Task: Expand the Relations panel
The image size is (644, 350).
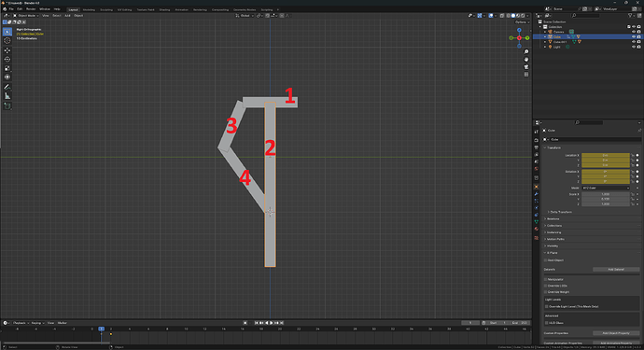Action: [553, 219]
